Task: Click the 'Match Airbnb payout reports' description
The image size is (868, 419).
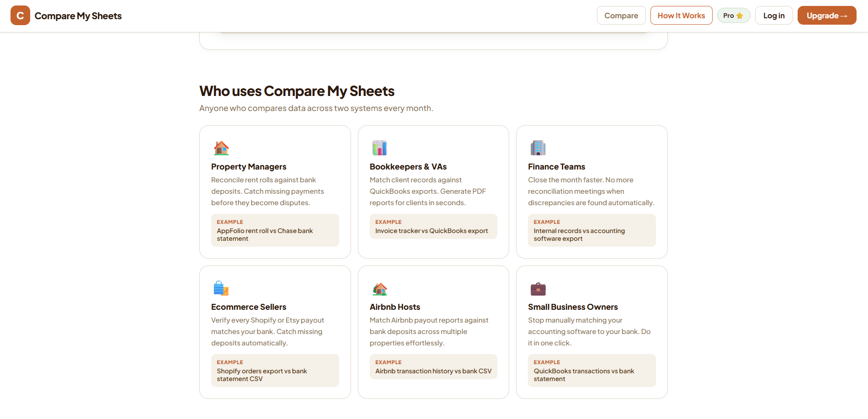Action: click(429, 332)
